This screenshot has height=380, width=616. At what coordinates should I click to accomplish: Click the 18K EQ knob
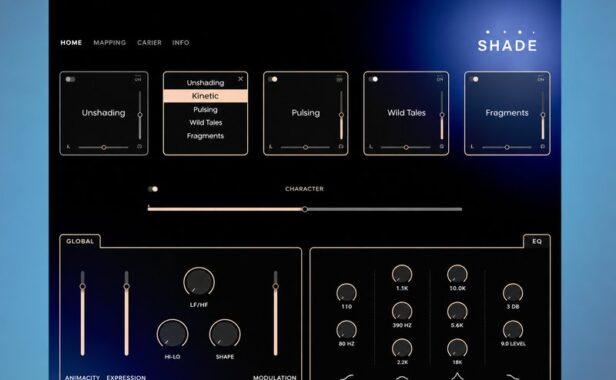(x=457, y=348)
